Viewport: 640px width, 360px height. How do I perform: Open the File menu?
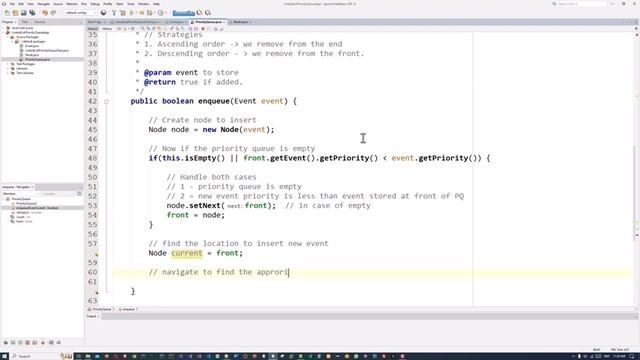click(x=12, y=4)
